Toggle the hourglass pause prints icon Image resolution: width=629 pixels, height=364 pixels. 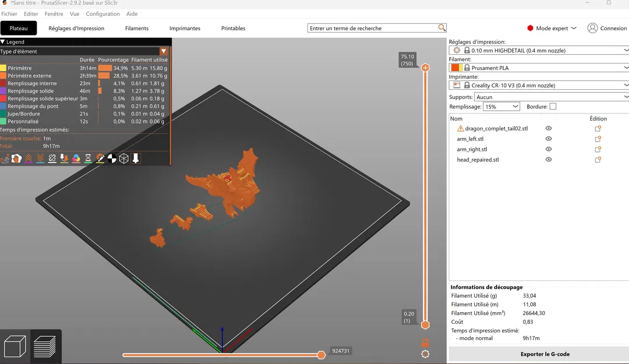pyautogui.click(x=88, y=158)
